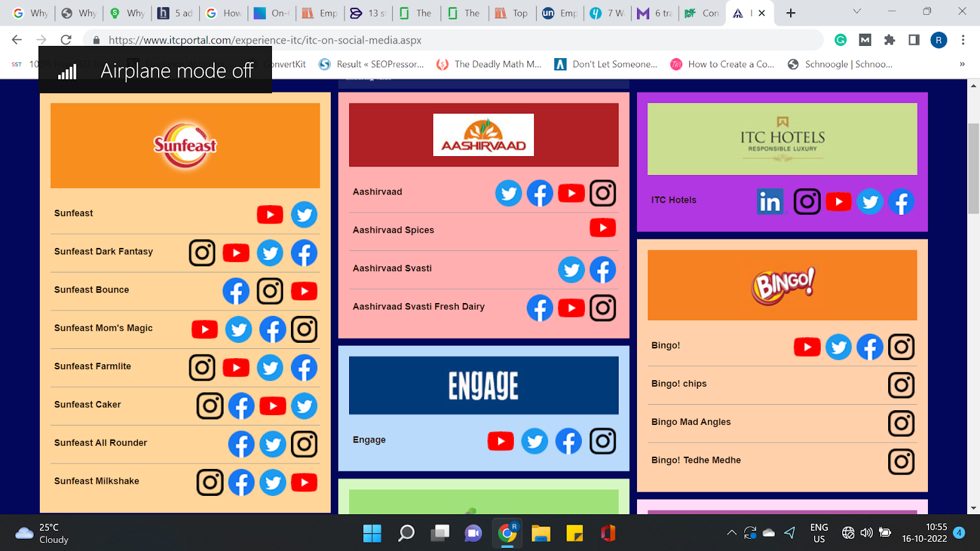Screen dimensions: 980x551
Task: Switch to the '5 ad' tab
Action: tap(175, 13)
